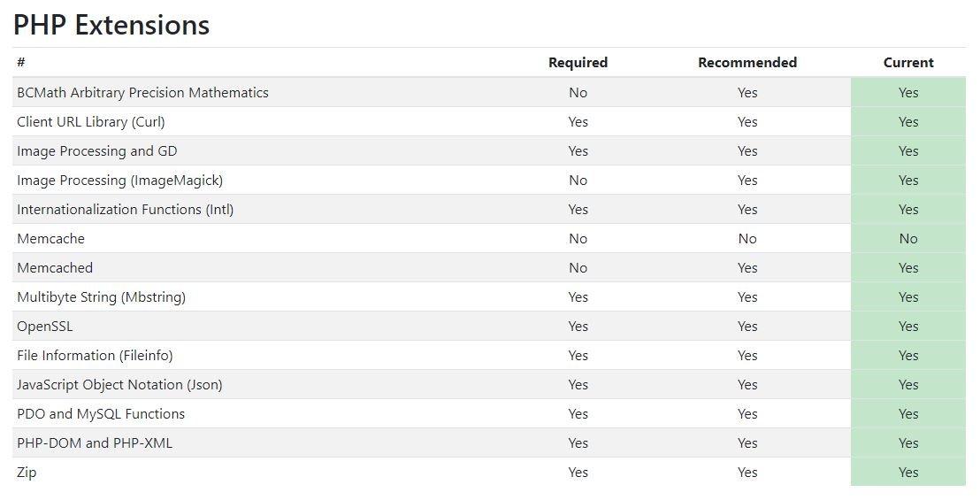Select Internationalization Functions (Intl) entry
The width and height of the screenshot is (980, 500).
(x=125, y=209)
